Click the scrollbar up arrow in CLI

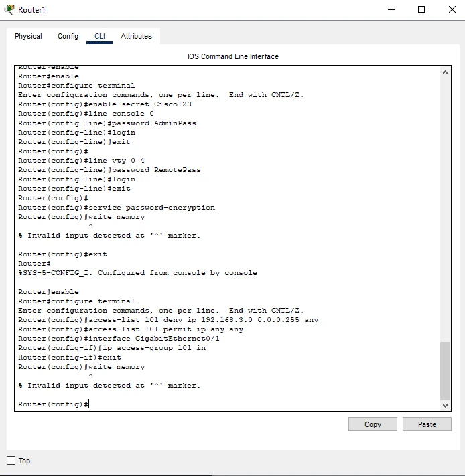click(446, 72)
